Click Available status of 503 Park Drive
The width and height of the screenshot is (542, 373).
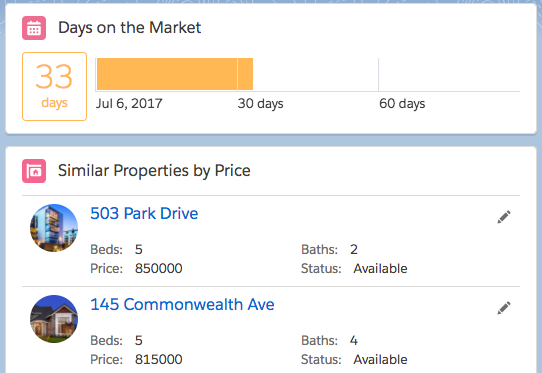point(380,269)
